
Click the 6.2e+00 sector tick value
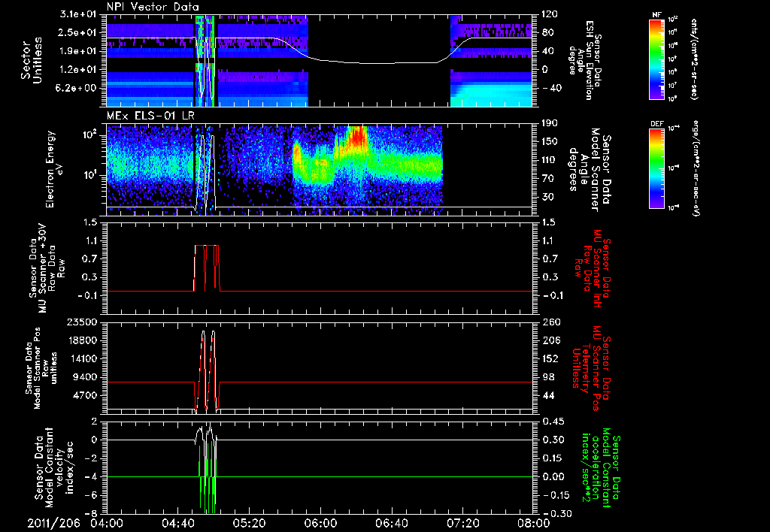pyautogui.click(x=77, y=88)
